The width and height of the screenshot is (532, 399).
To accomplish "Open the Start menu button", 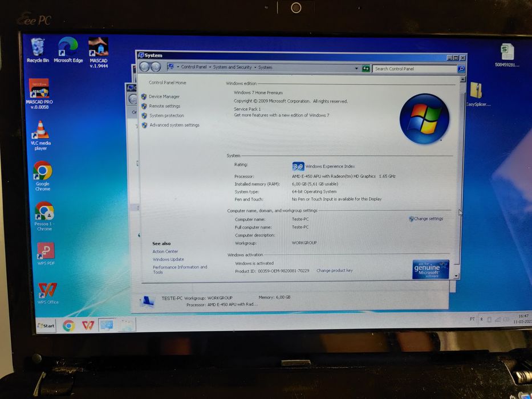I will click(x=46, y=325).
